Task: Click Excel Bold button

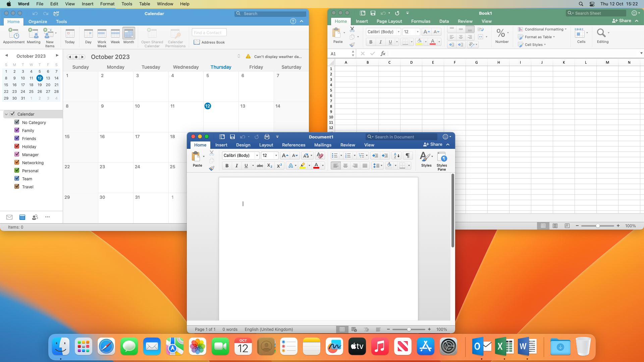Action: (x=371, y=42)
